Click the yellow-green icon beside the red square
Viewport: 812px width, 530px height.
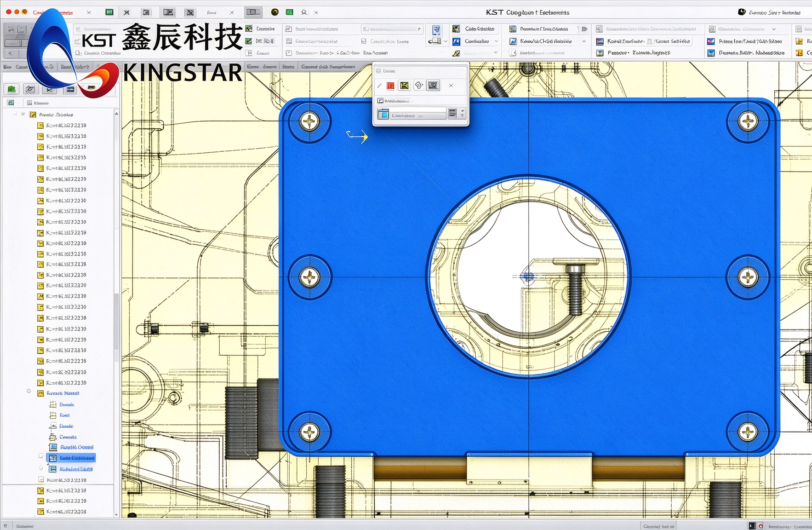click(x=404, y=86)
